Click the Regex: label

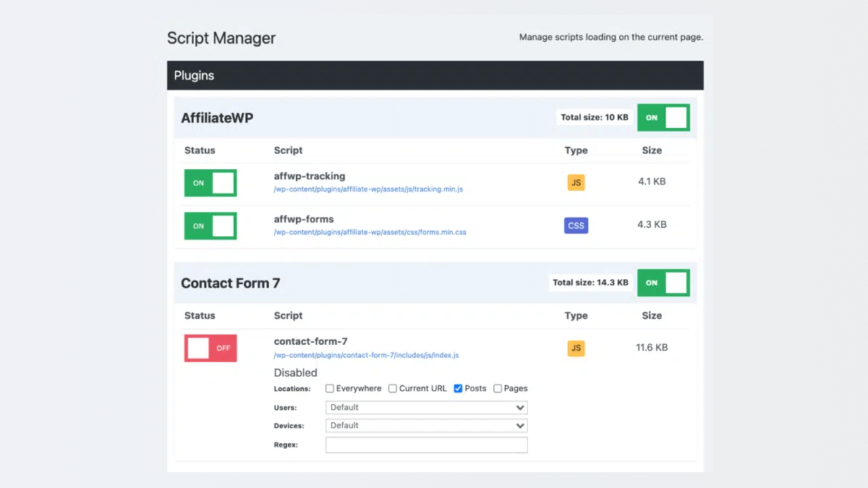(286, 445)
